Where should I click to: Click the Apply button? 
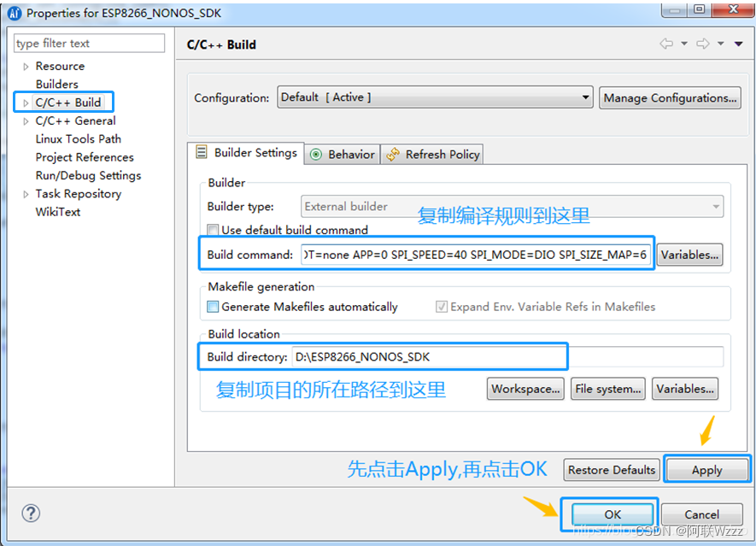(x=706, y=469)
